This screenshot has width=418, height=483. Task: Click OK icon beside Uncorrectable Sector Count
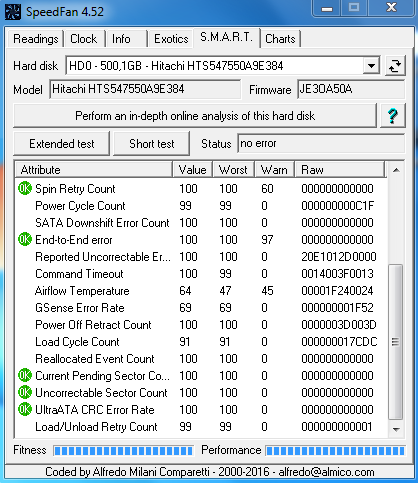click(x=25, y=393)
